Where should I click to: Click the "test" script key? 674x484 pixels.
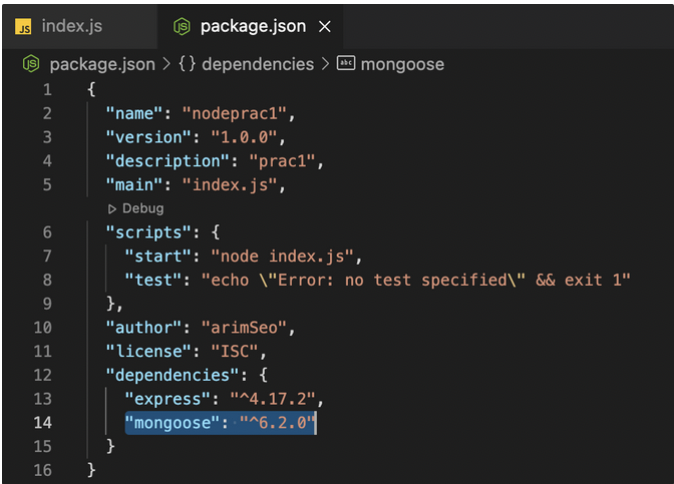(x=153, y=280)
